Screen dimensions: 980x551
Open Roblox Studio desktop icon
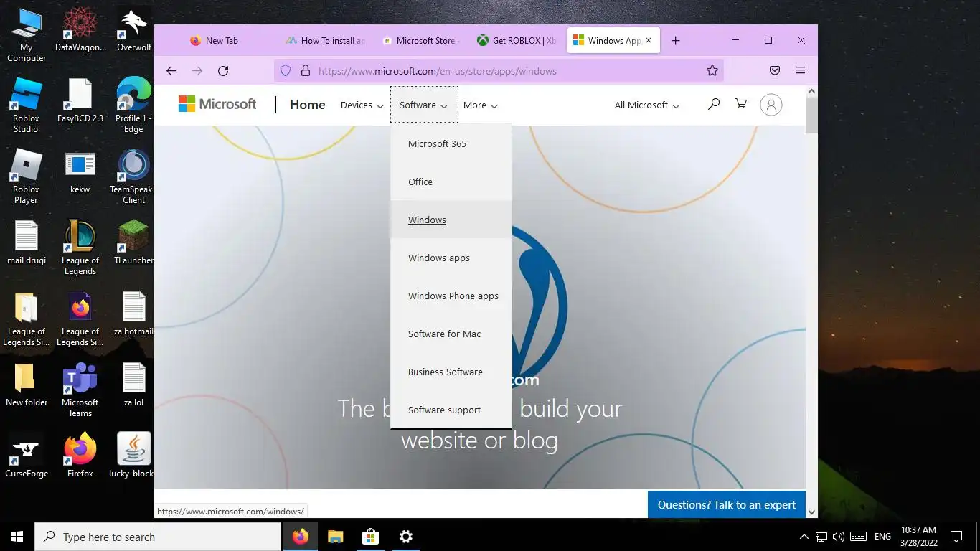26,105
